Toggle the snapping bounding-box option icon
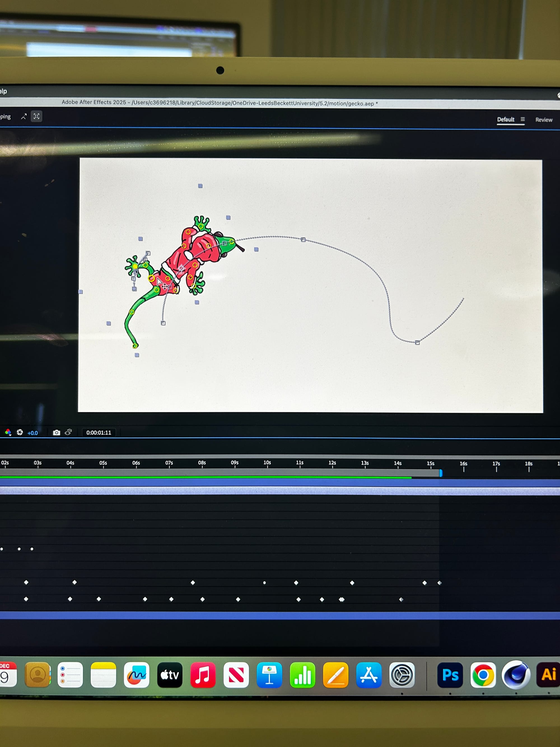The image size is (560, 747). 36,117
